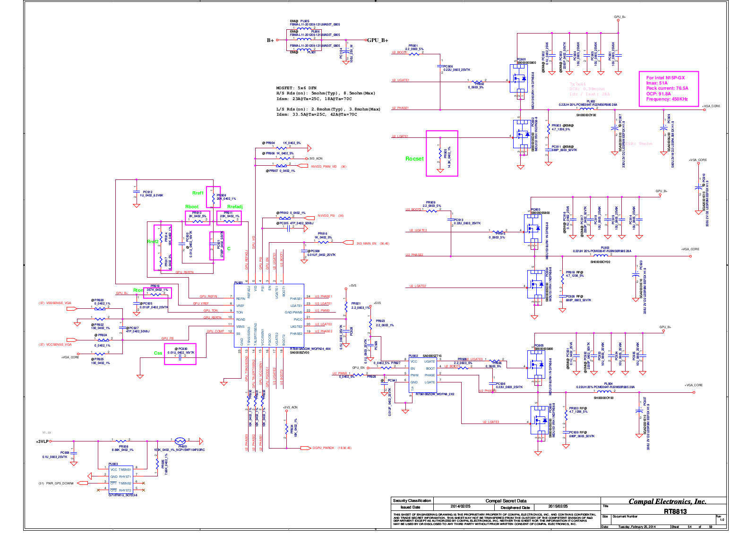The height and width of the screenshot is (534, 756).
Task: Click the green Css label
Action: 158,353
